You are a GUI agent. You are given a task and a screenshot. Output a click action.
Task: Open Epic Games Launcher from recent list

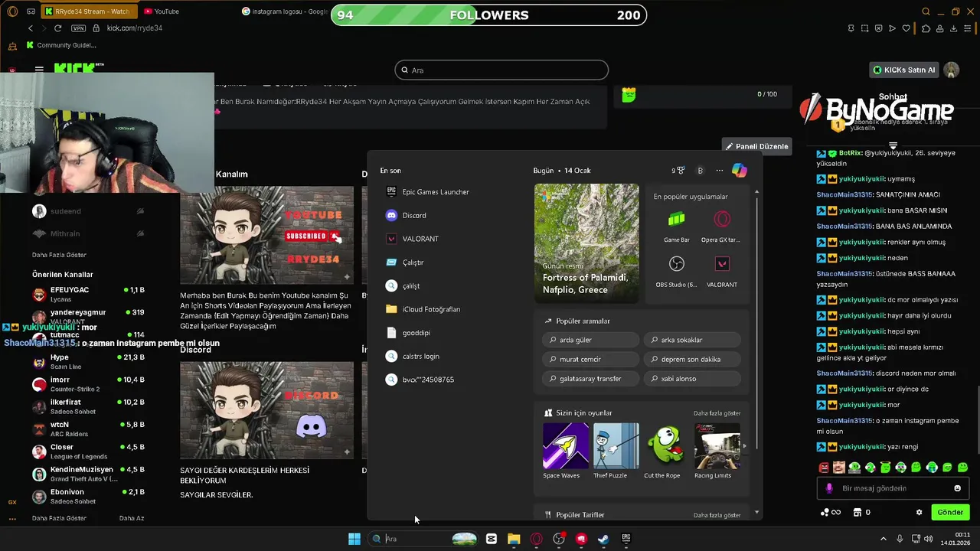[x=427, y=192]
